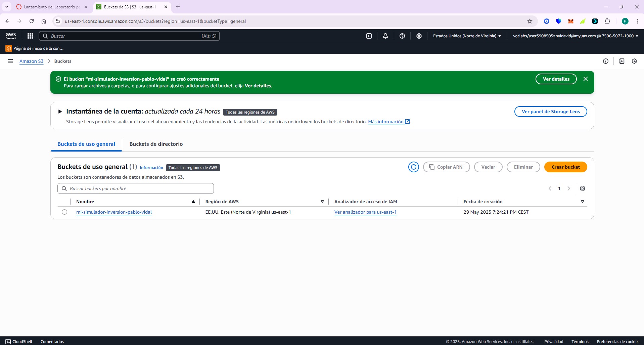The width and height of the screenshot is (644, 345).
Task: Click the browser address bar URL
Action: 155,21
